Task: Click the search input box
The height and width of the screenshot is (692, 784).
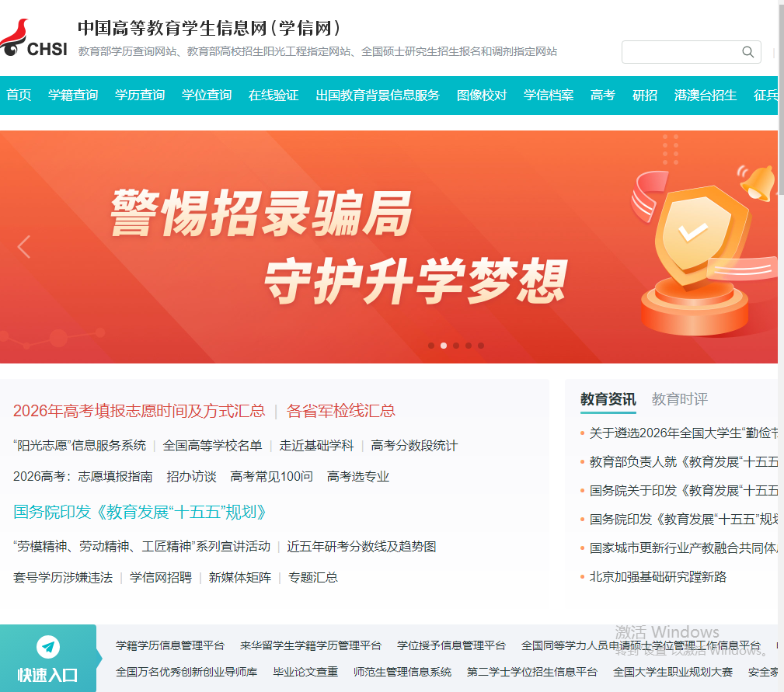Action: [x=691, y=52]
